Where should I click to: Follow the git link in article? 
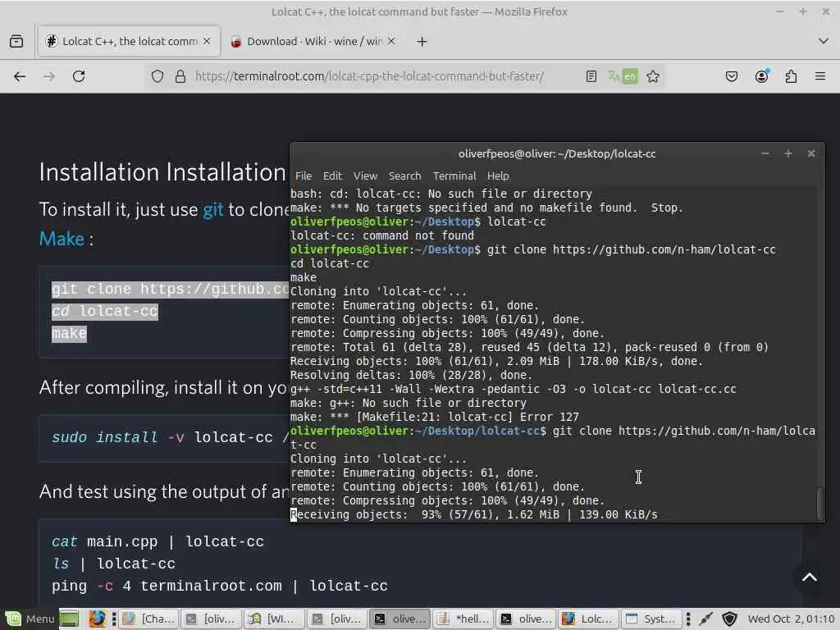tap(212, 209)
